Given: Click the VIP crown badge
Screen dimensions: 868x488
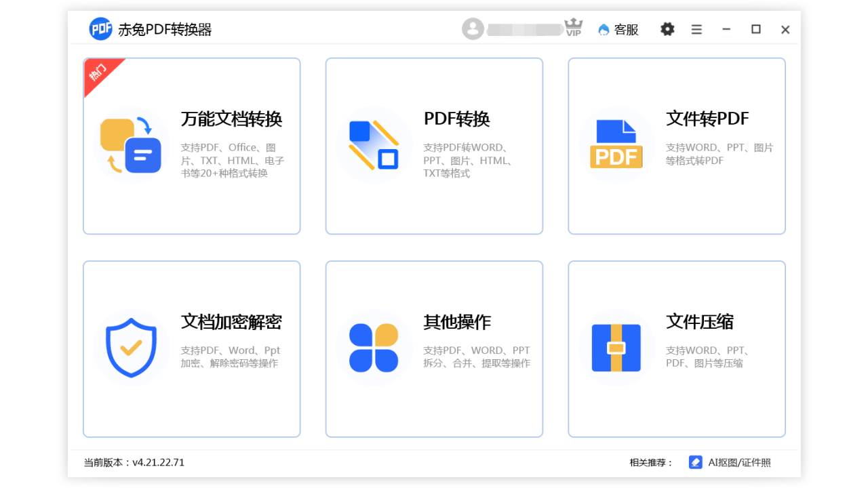Looking at the screenshot, I should [573, 28].
